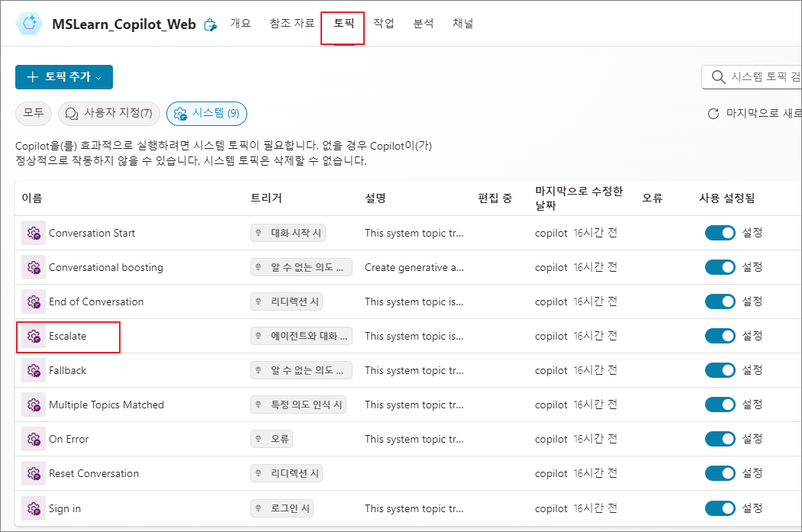Switch to the 채널 tab
The height and width of the screenshot is (532, 802).
click(463, 23)
